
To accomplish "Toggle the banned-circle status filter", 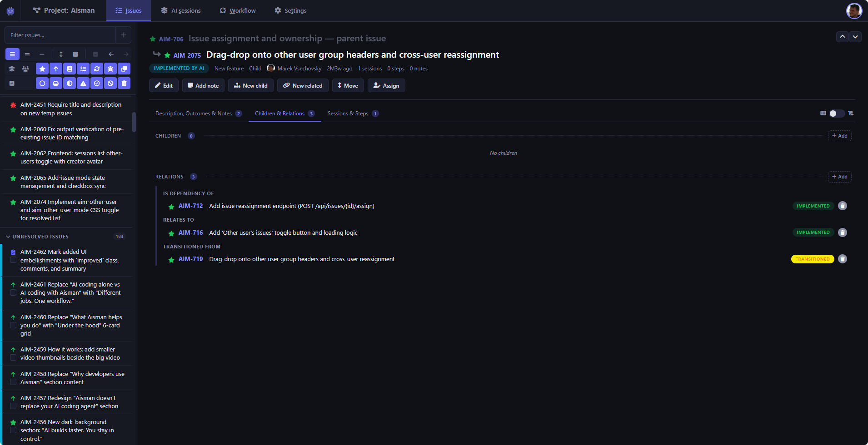I will click(110, 84).
